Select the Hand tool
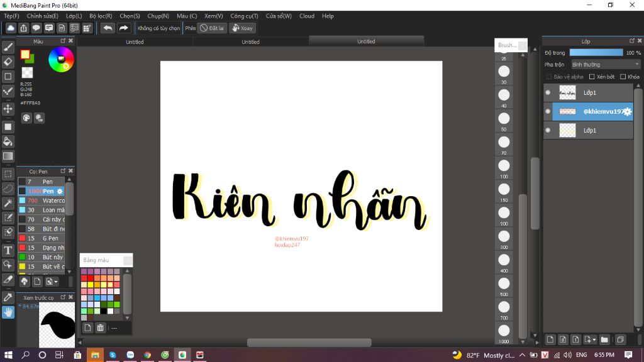 coord(8,312)
